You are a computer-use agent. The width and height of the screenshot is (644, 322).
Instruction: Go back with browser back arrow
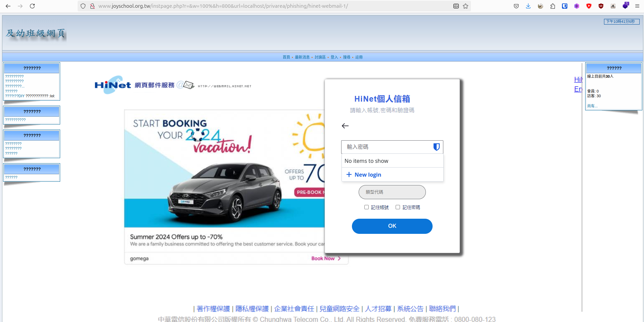point(8,6)
